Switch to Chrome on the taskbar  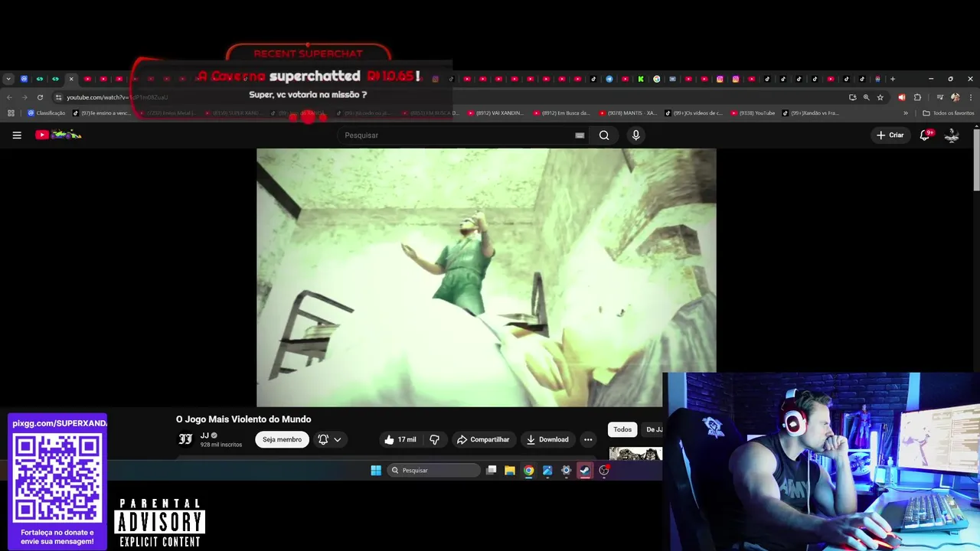pos(528,471)
